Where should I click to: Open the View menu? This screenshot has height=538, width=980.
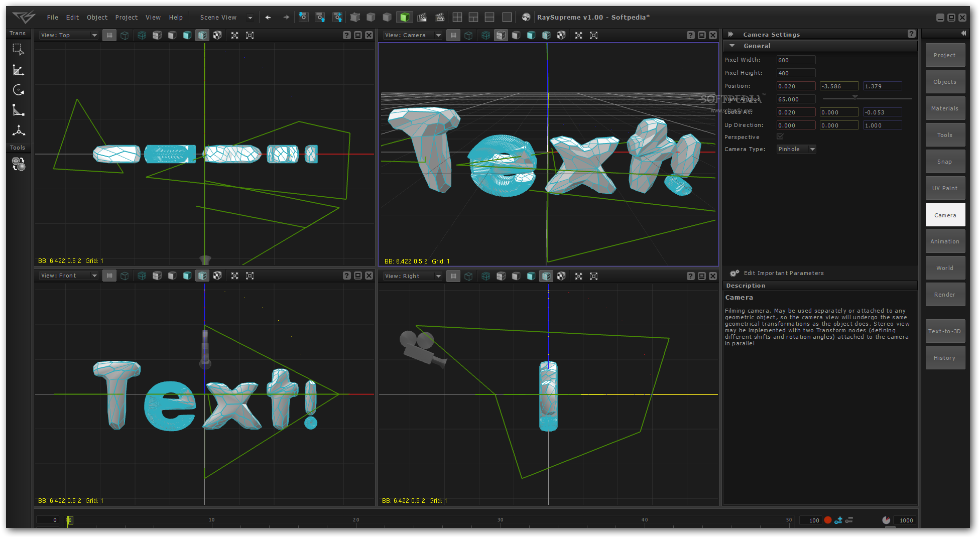pyautogui.click(x=153, y=18)
